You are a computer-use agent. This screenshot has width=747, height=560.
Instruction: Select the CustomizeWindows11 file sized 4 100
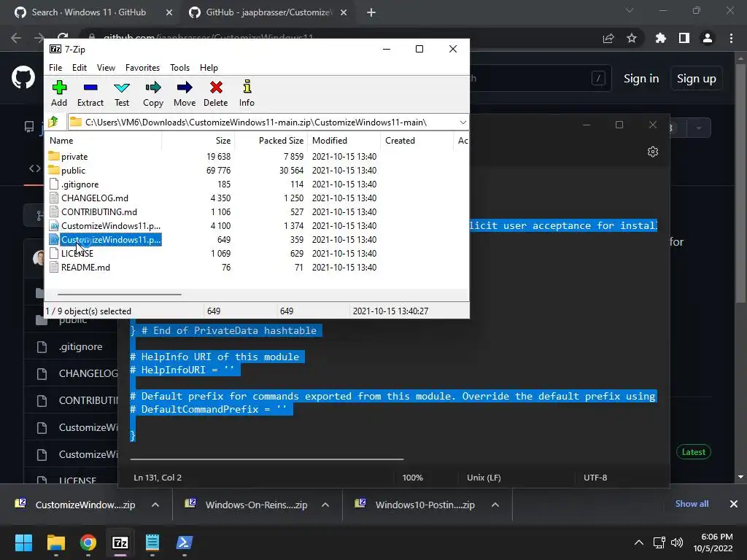tap(111, 226)
